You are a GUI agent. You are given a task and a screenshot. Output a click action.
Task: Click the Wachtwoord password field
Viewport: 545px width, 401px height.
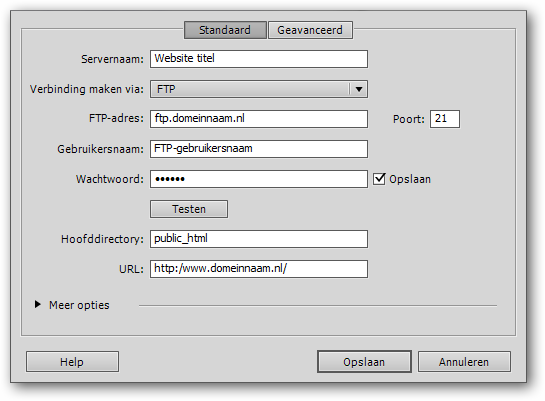259,179
